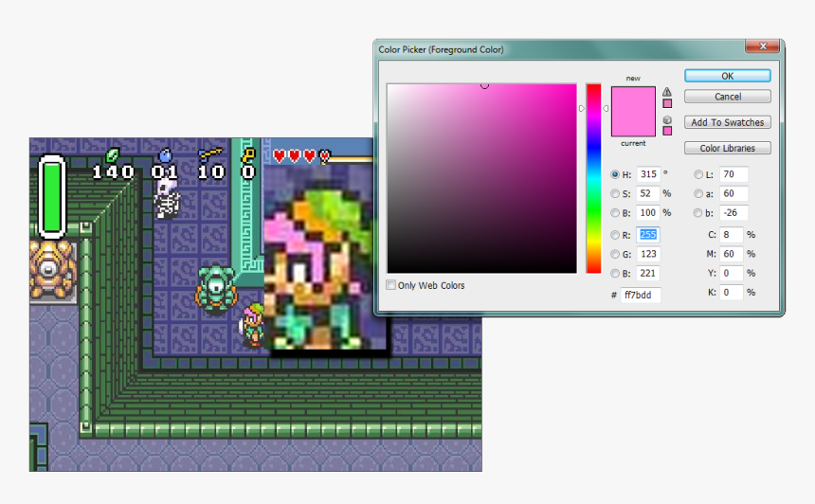The width and height of the screenshot is (815, 504).
Task: Click the gold key icon in HUD
Action: [x=248, y=154]
